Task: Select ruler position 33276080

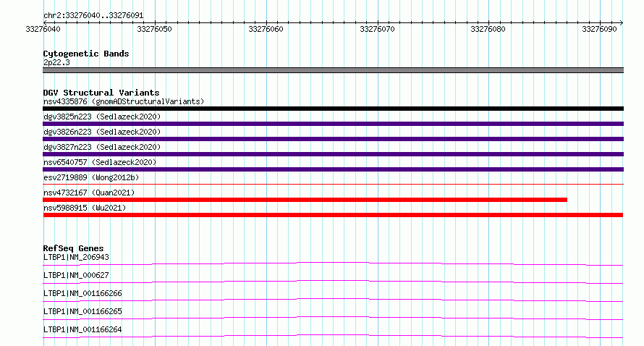Action: point(488,29)
